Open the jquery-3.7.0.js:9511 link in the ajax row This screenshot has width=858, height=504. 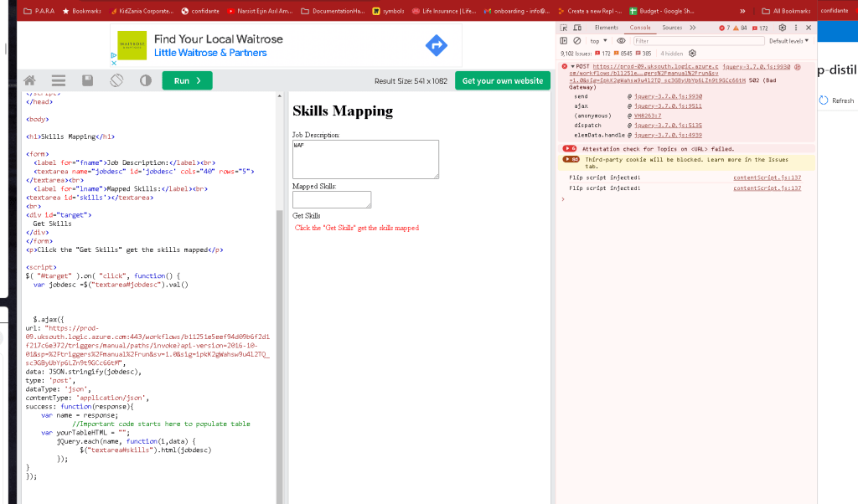click(x=668, y=106)
